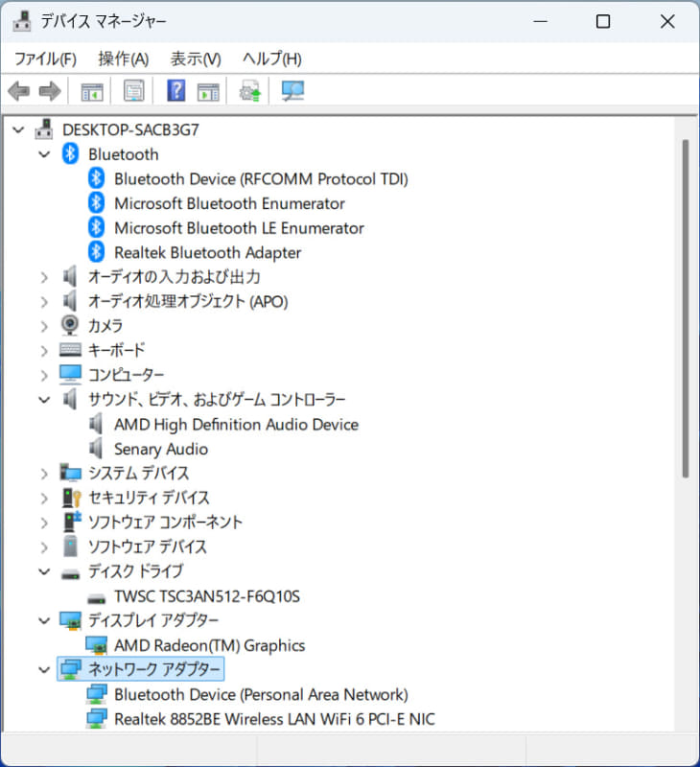Click the Device Manager title bar icon

tap(21, 21)
